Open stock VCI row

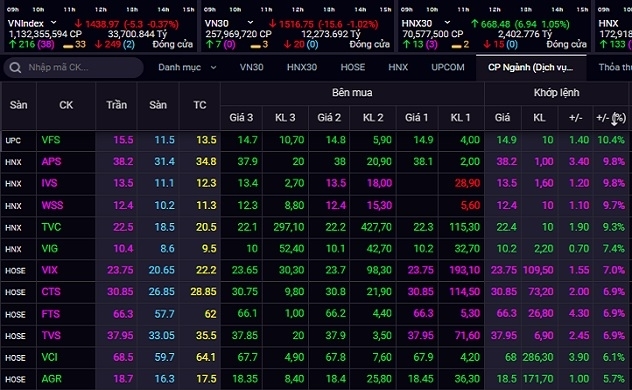(x=316, y=357)
